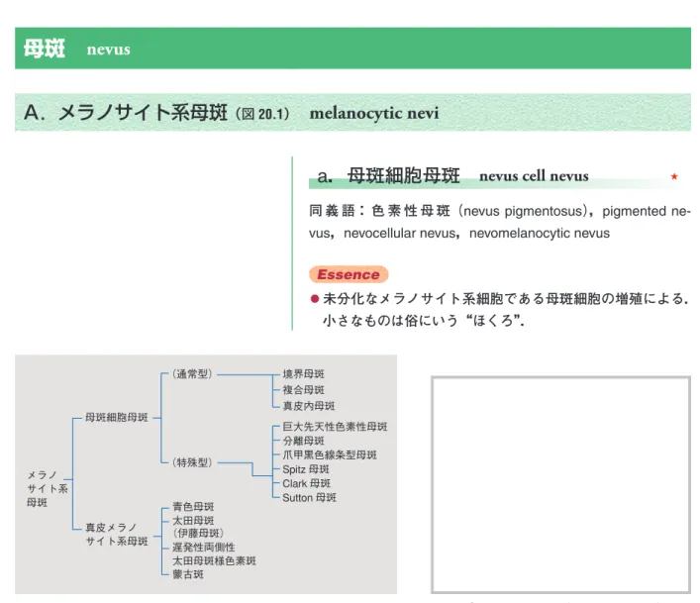Click (伊藤母斑) in the diagram
The height and width of the screenshot is (603, 700).
click(x=198, y=534)
